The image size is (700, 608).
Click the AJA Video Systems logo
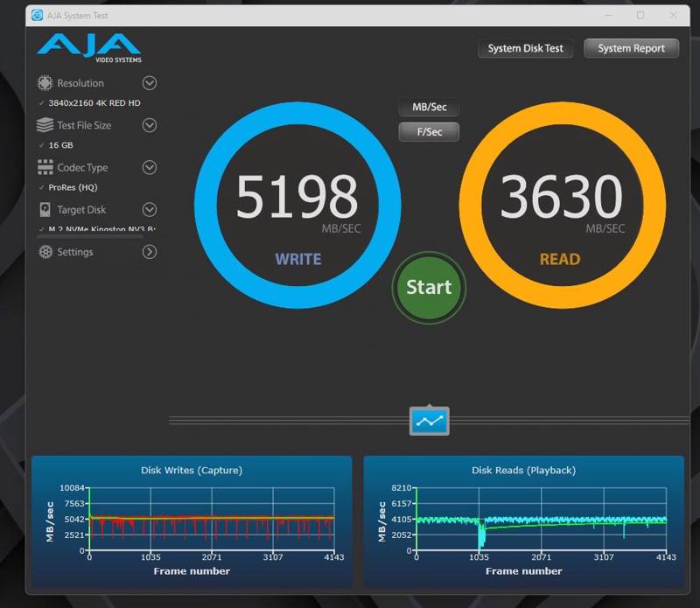[x=88, y=47]
